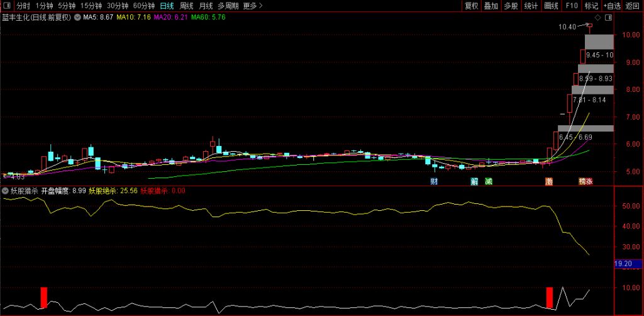Image resolution: width=644 pixels, height=316 pixels.
Task: Click the orange 激 event marker
Action: (x=549, y=181)
